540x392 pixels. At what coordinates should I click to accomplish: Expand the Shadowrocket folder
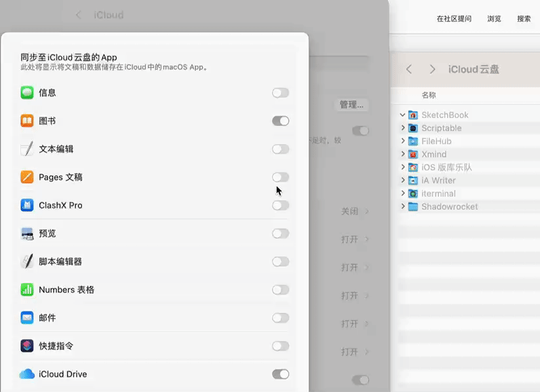pos(402,206)
